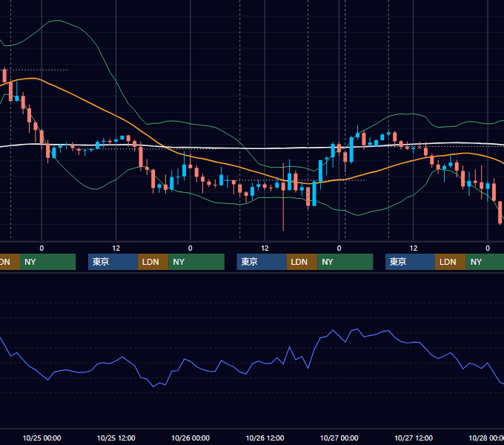This screenshot has height=445, width=504.
Task: Select the LDN session block on 10/26
Action: tap(302, 262)
